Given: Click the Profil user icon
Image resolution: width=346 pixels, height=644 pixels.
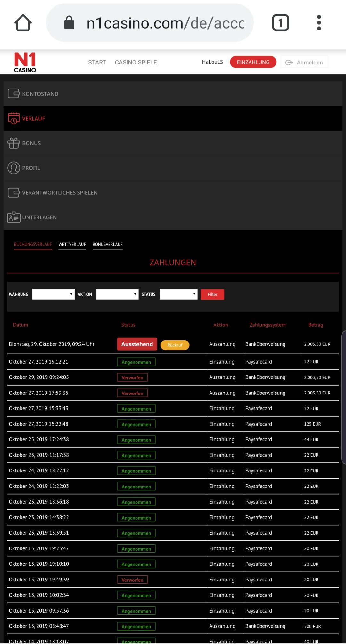Looking at the screenshot, I should [13, 168].
